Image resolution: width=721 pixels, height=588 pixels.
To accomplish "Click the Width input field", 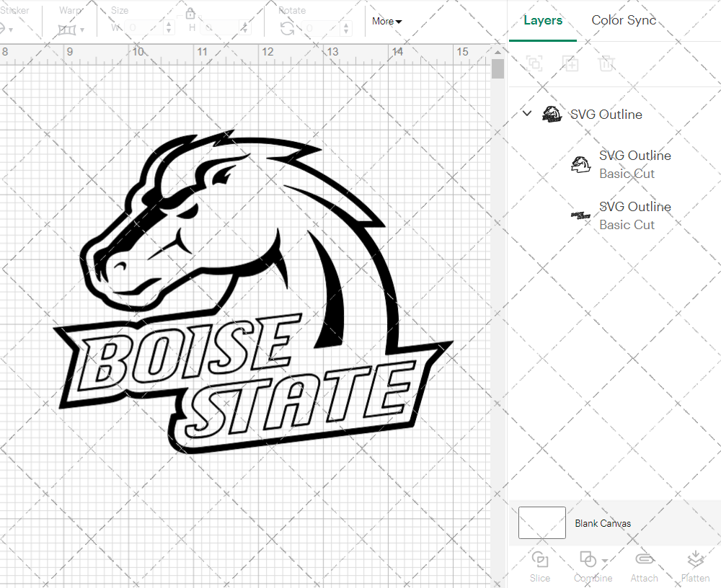I will [x=144, y=26].
